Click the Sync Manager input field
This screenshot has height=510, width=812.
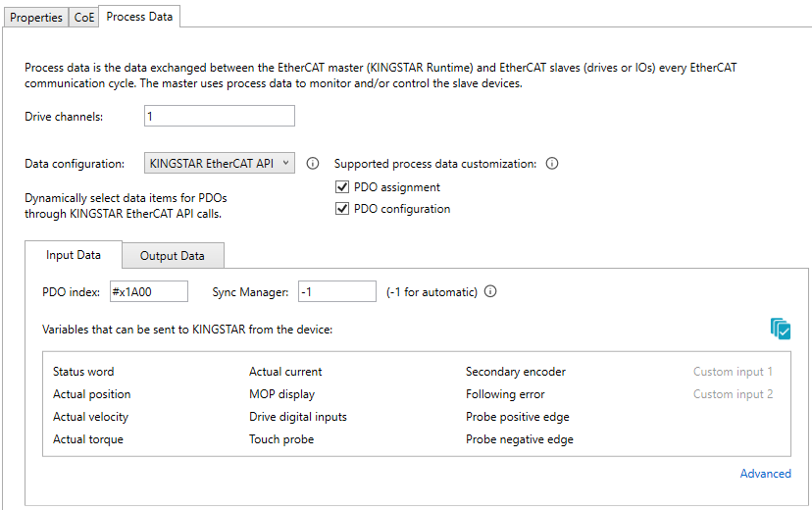coord(336,291)
